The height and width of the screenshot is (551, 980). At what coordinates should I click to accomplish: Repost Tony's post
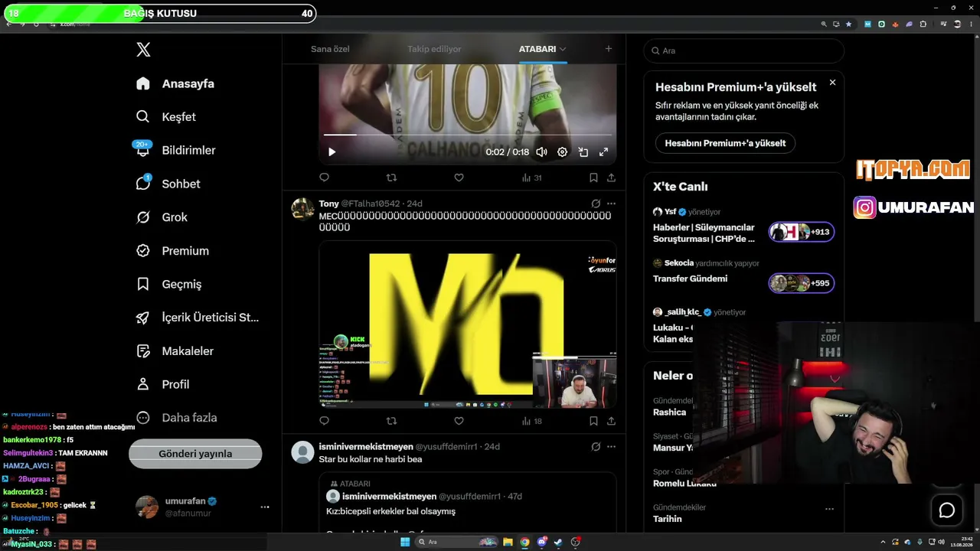click(391, 421)
